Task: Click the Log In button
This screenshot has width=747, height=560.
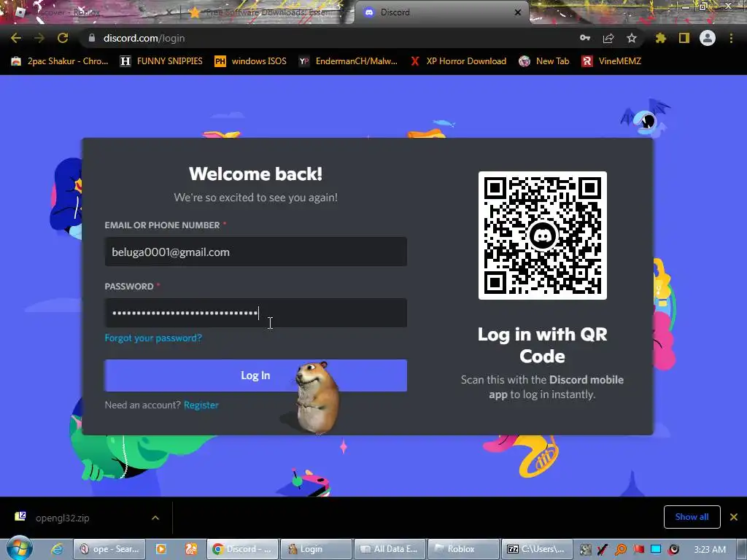Action: coord(256,376)
